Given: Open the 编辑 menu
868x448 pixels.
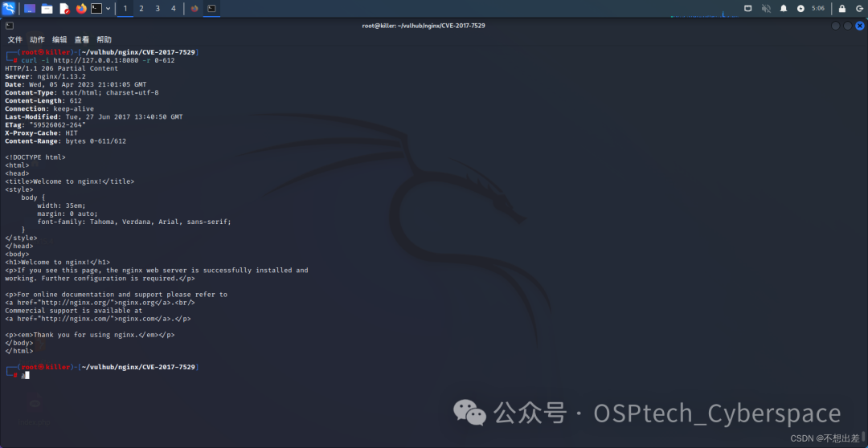Looking at the screenshot, I should [x=59, y=40].
